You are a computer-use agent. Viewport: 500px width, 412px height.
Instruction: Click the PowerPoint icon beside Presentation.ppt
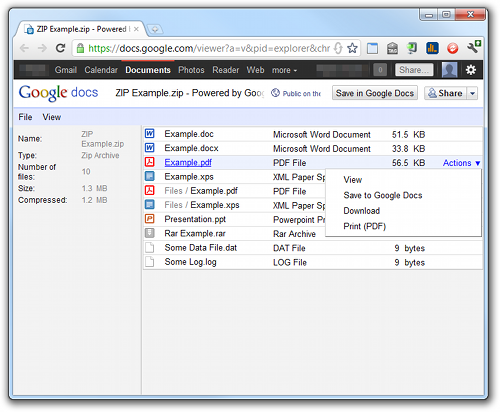pos(150,219)
